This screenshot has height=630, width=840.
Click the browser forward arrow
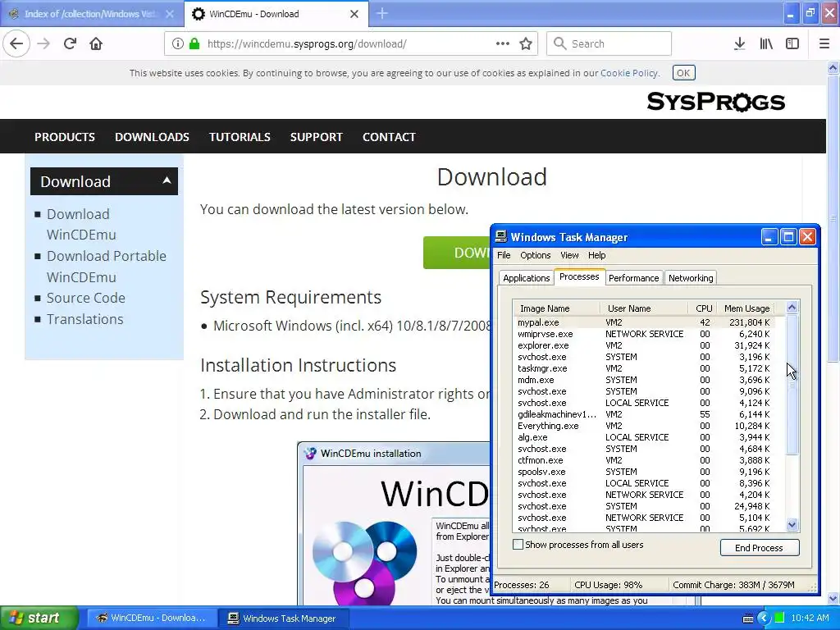pos(43,43)
